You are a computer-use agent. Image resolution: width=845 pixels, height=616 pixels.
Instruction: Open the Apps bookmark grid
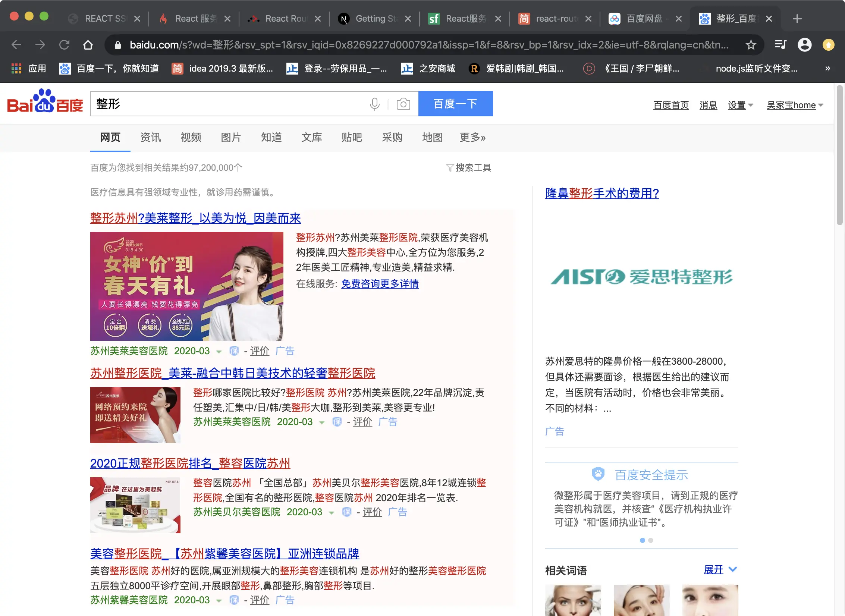16,69
